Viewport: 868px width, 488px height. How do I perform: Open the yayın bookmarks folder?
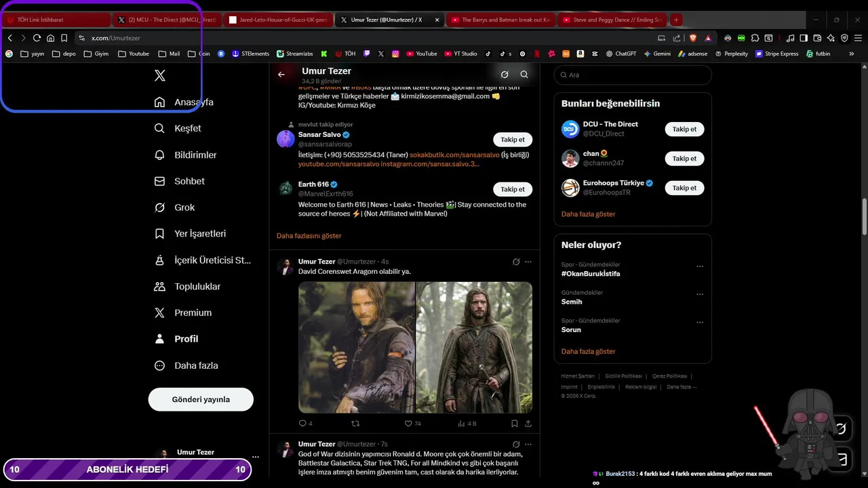point(33,54)
